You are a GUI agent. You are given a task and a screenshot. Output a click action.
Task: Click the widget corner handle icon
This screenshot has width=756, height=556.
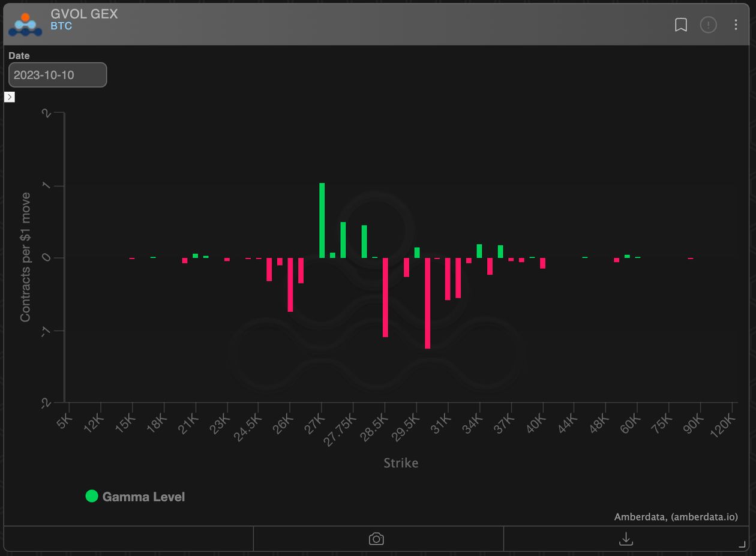(742, 544)
